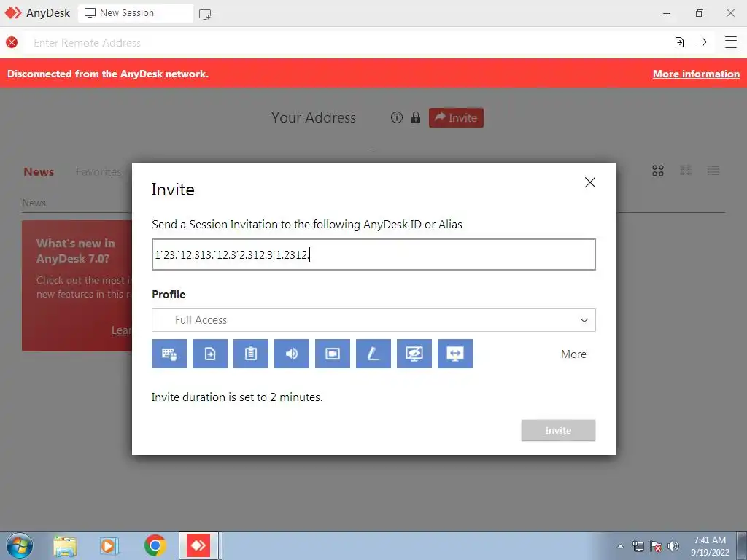Toggle TCP tunneling monitor permission
The height and width of the screenshot is (560, 747).
[x=455, y=354]
